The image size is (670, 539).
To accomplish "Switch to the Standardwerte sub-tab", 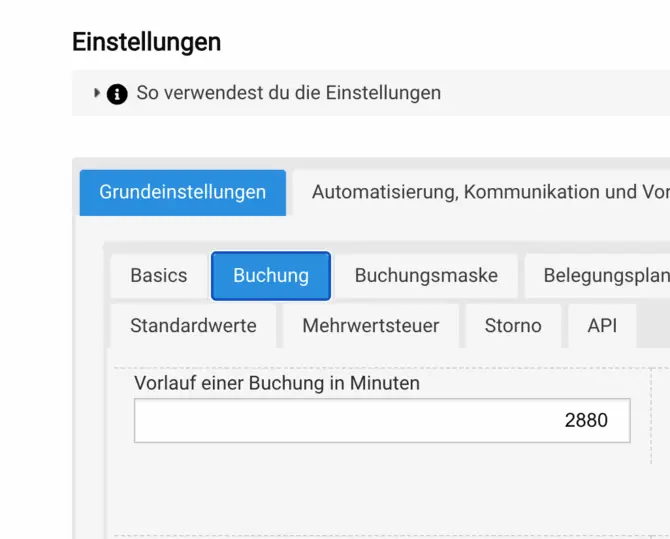I will 193,326.
